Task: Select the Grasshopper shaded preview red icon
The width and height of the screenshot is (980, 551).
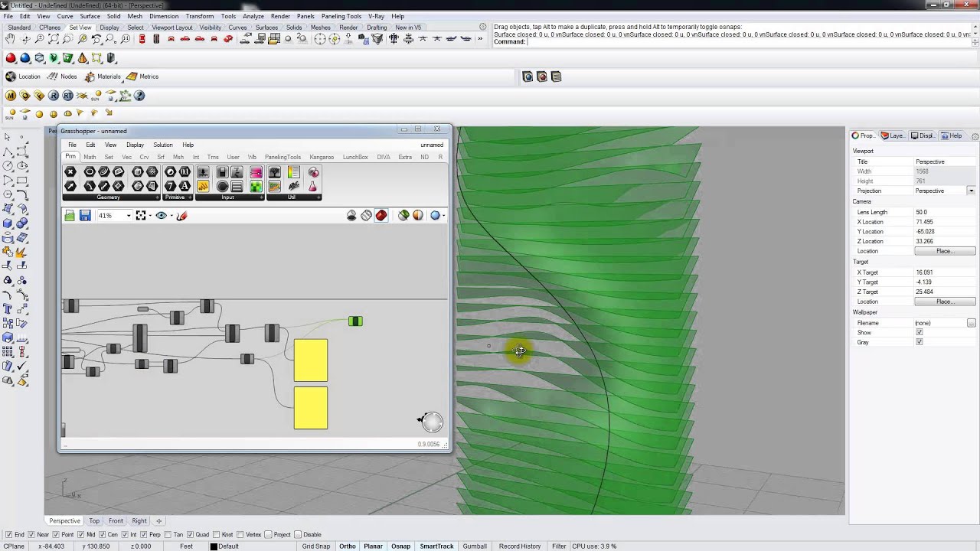Action: click(381, 216)
